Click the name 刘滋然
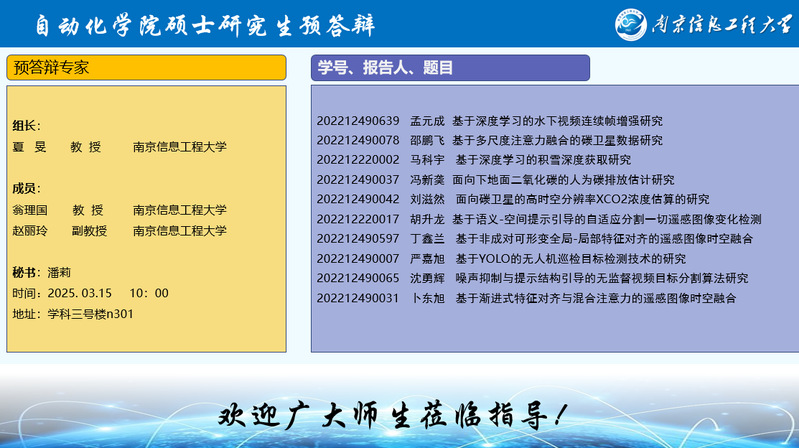Screen dimensions: 799x448 [x=427, y=199]
